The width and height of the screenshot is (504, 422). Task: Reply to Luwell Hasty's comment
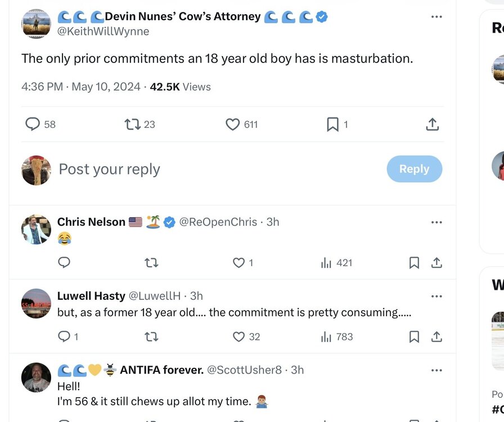(64, 336)
